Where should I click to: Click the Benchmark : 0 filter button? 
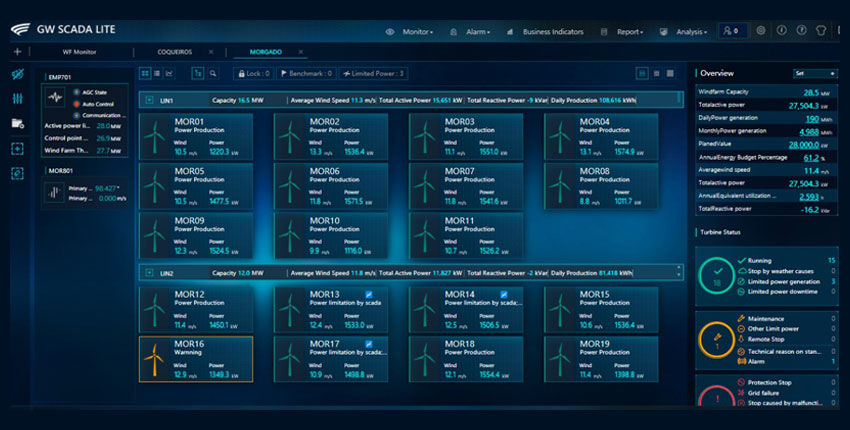tap(306, 73)
